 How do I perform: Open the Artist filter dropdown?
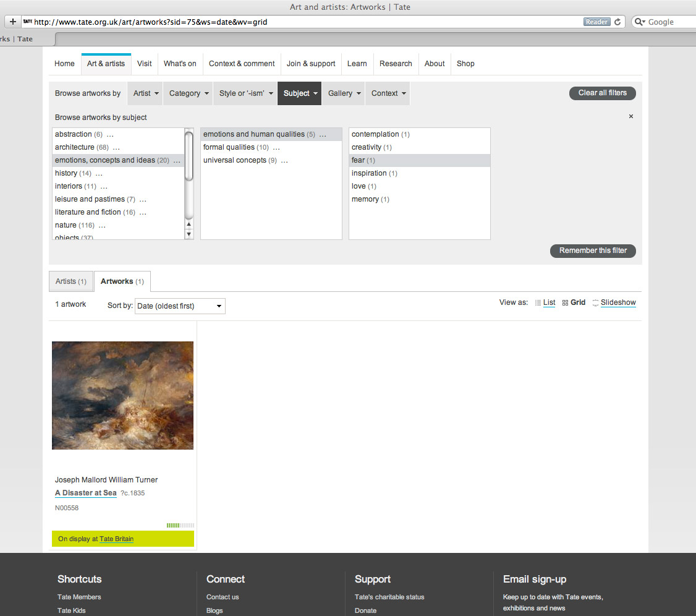[x=146, y=93]
